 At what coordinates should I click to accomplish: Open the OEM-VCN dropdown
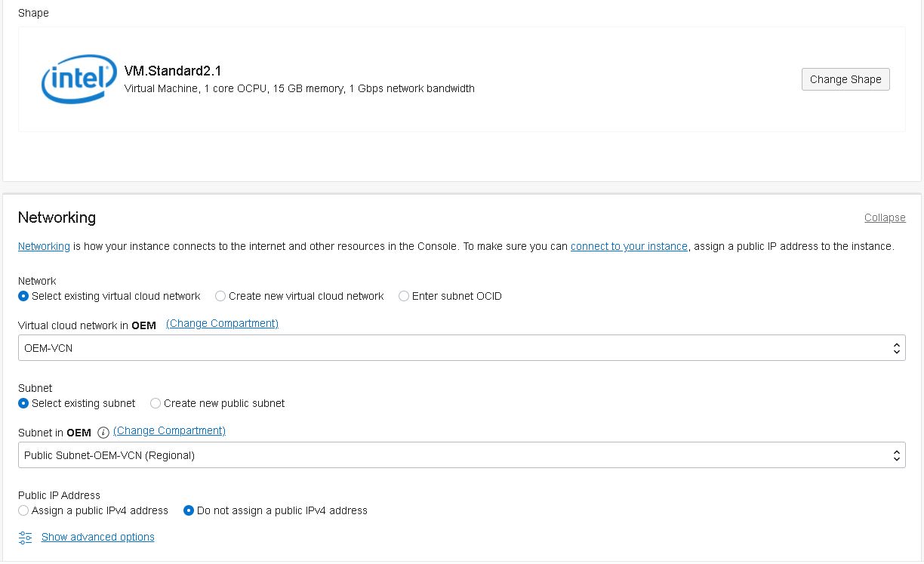click(x=461, y=347)
